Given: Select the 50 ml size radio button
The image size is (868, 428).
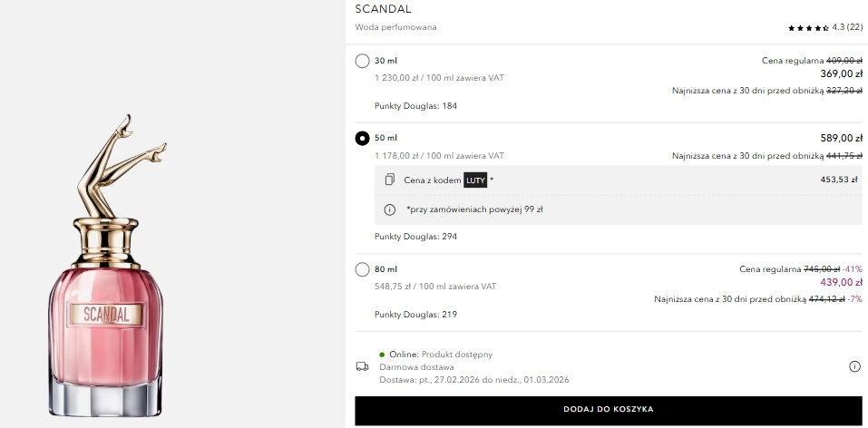Looking at the screenshot, I should (x=363, y=138).
